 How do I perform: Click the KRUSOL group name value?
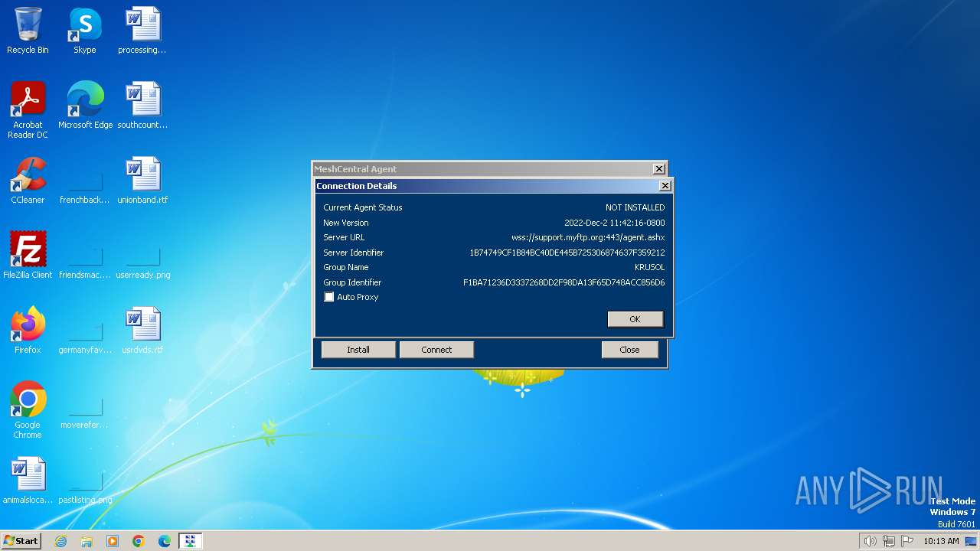649,267
